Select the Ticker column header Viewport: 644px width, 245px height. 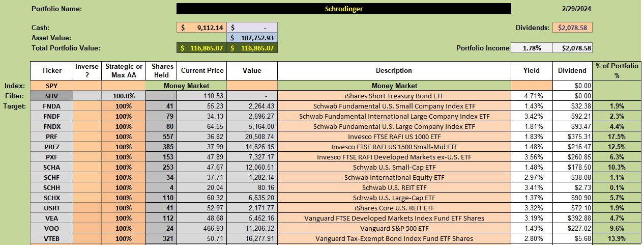[51, 71]
